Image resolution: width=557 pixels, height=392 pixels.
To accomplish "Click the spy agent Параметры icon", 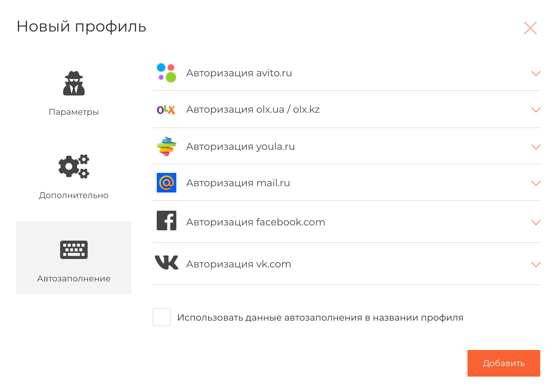I will point(74,83).
